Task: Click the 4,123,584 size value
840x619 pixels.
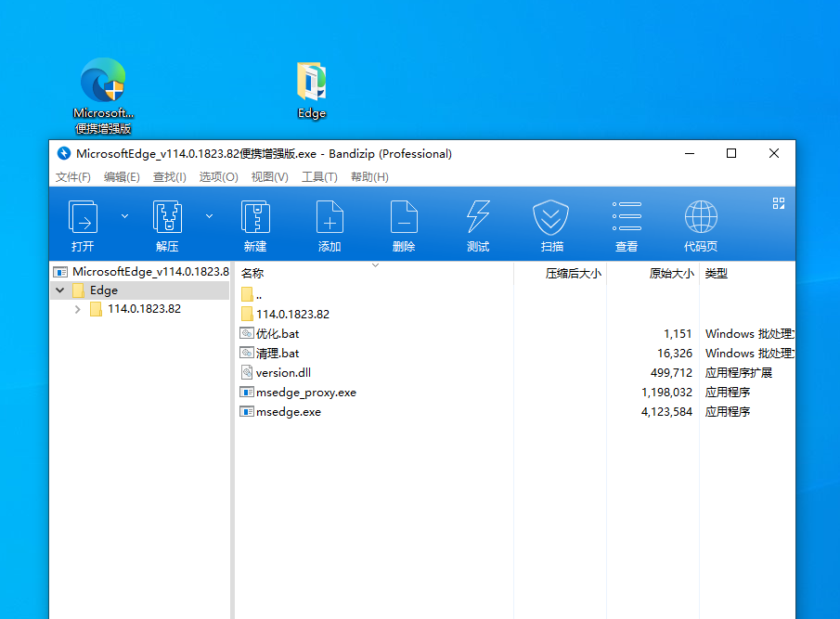Action: [666, 412]
